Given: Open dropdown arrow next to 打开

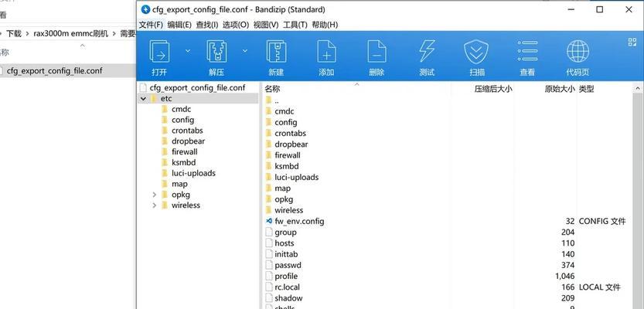Looking at the screenshot, I should pos(188,50).
